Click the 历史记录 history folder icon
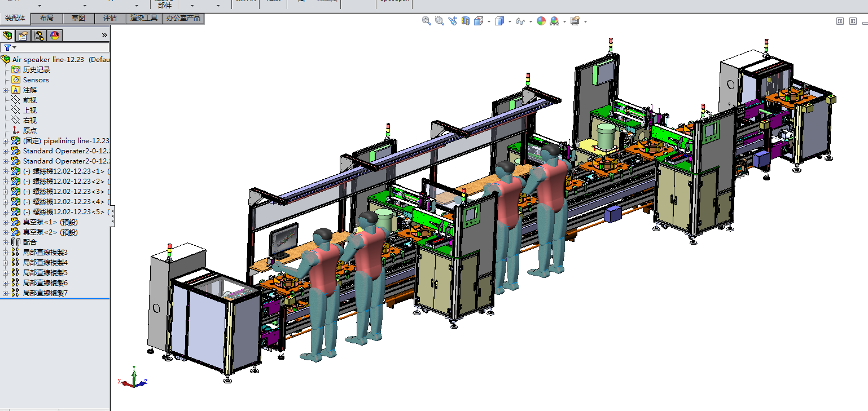Viewport: 868px width, 411px height. 16,69
